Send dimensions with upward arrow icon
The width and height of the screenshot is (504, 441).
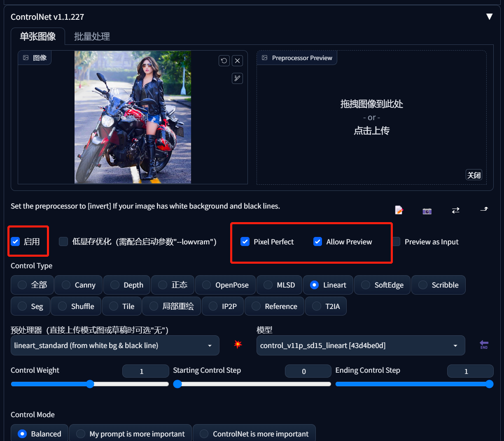pos(484,209)
